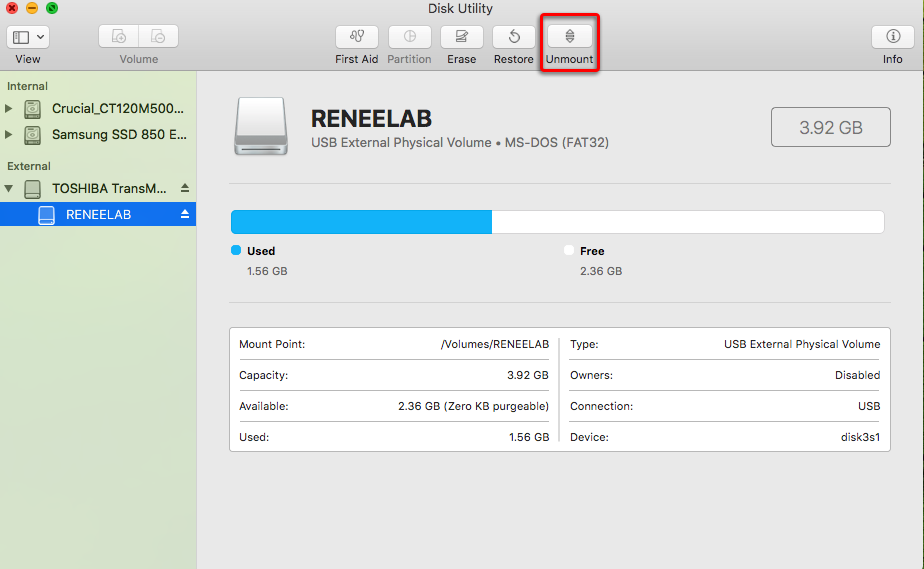This screenshot has height=569, width=924.
Task: Click the RENEELAB volume title heading
Action: [371, 118]
